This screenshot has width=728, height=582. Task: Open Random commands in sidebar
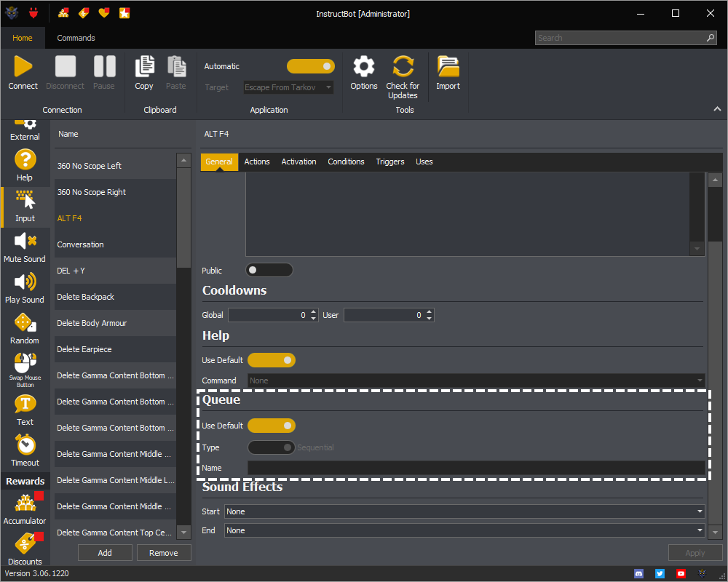tap(25, 329)
